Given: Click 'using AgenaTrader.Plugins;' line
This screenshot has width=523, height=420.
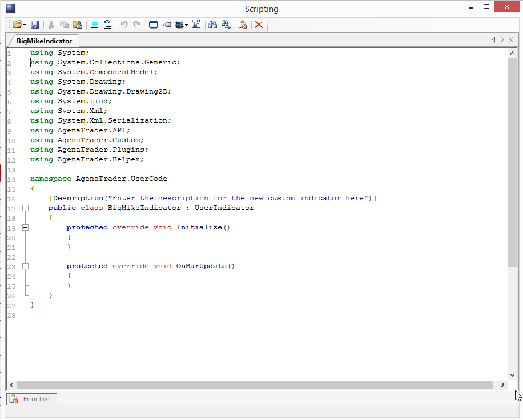Looking at the screenshot, I should pyautogui.click(x=89, y=150).
